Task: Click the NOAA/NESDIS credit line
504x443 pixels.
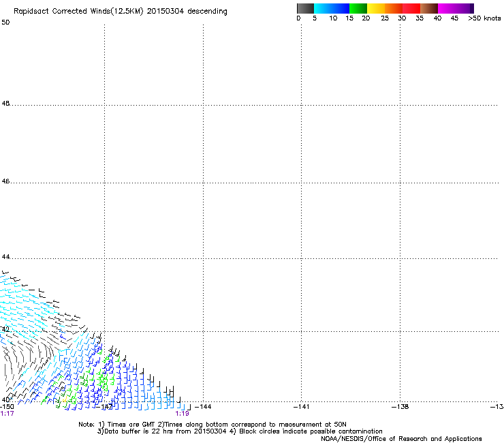Action: (x=401, y=439)
